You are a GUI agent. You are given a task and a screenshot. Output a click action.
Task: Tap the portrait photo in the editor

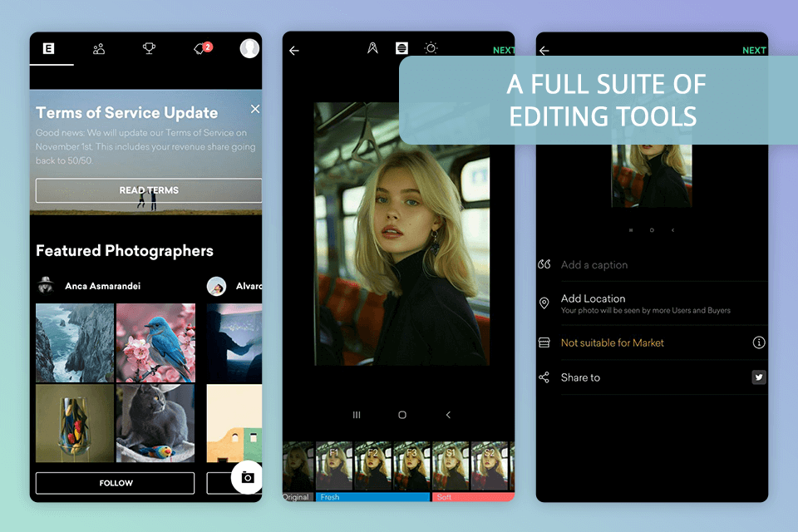point(401,234)
